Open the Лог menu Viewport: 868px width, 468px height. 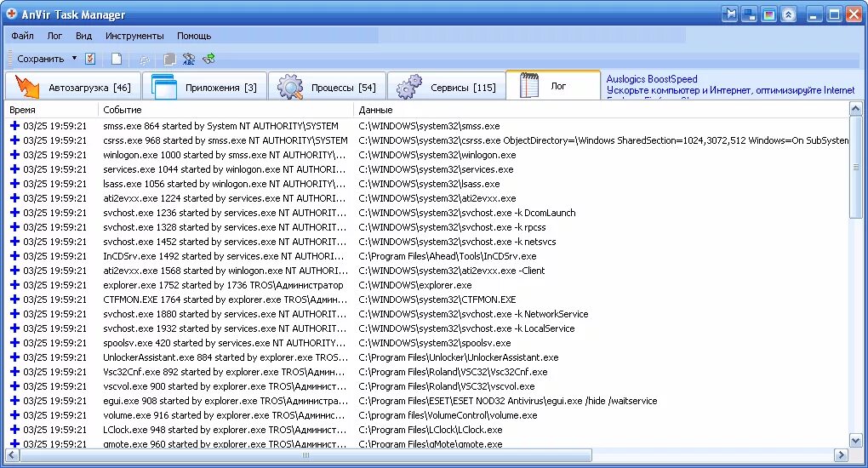point(54,36)
